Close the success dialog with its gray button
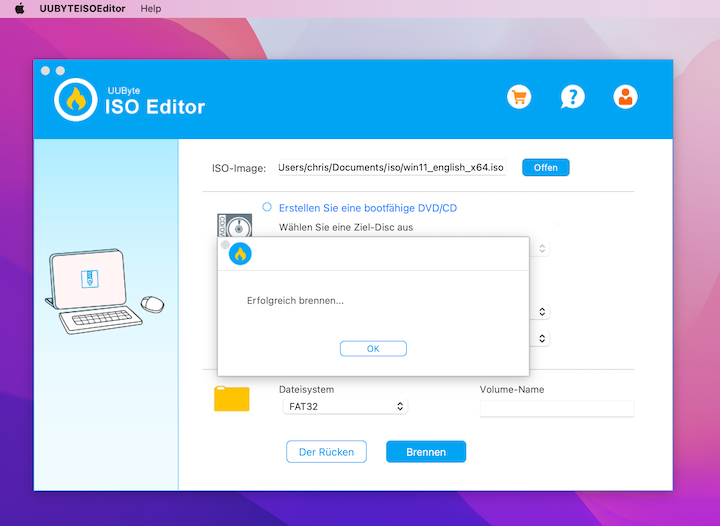The height and width of the screenshot is (526, 720). click(x=225, y=245)
